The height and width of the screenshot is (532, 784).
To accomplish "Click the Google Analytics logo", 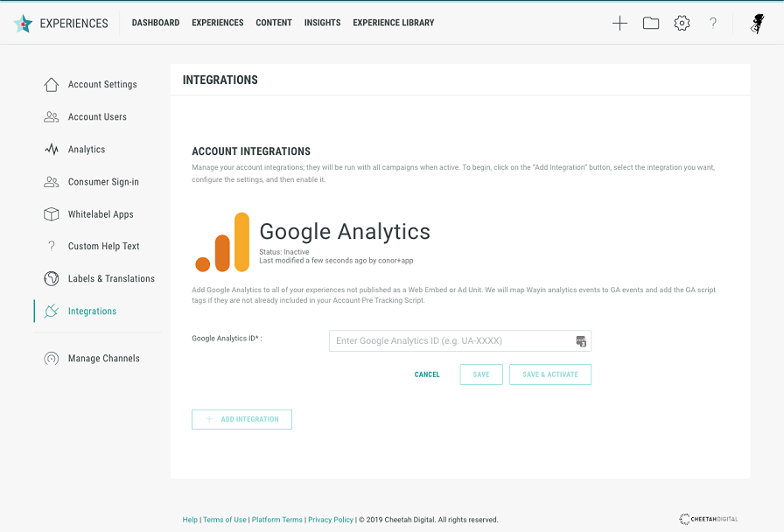I will coord(222,241).
